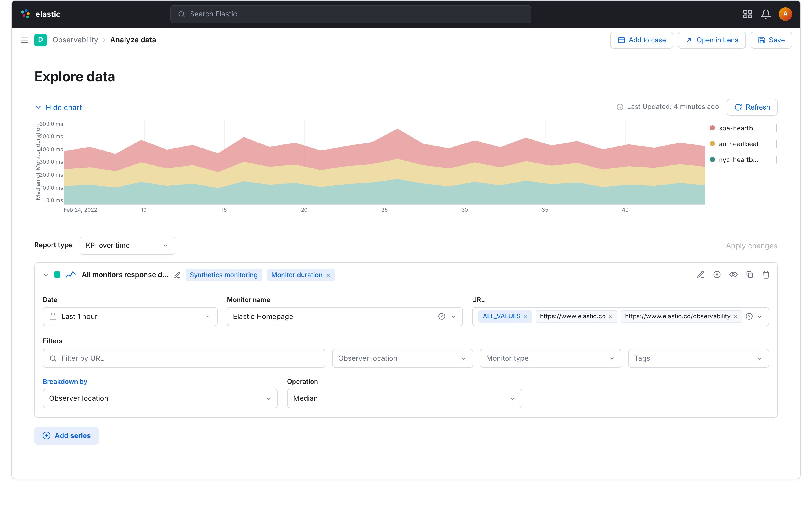Refresh the chart data
This screenshot has width=812, height=508.
coord(752,107)
